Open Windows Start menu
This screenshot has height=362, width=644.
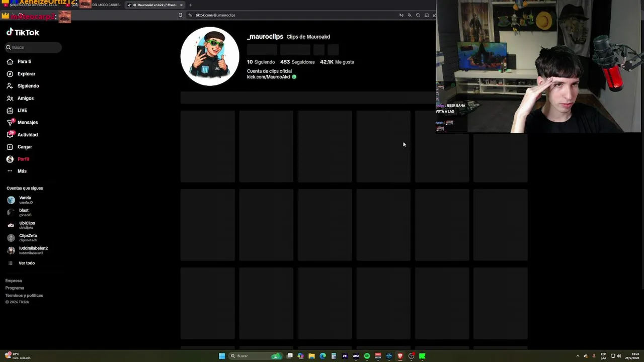222,356
